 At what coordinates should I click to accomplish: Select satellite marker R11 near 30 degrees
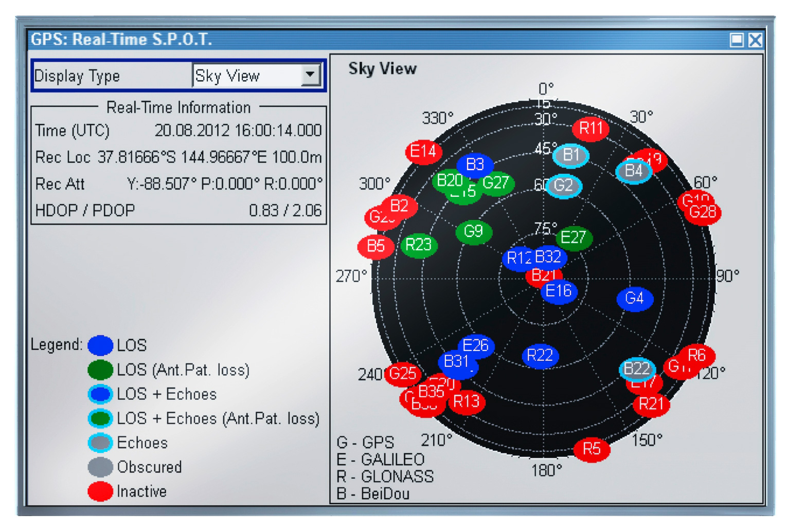(591, 129)
